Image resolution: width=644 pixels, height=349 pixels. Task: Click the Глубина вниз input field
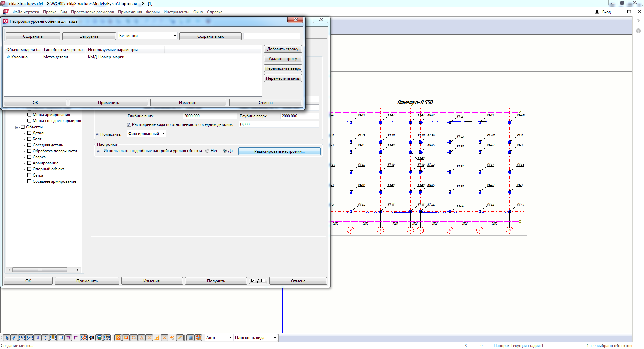click(x=210, y=116)
